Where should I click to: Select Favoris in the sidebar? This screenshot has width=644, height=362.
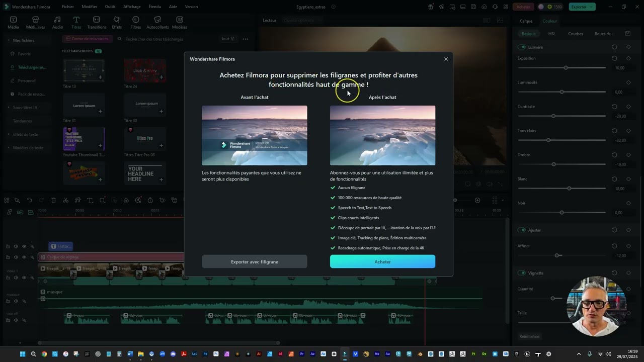(24, 54)
